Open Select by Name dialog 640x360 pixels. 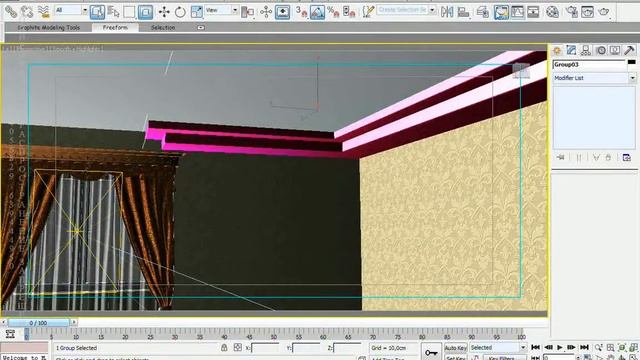tap(113, 12)
